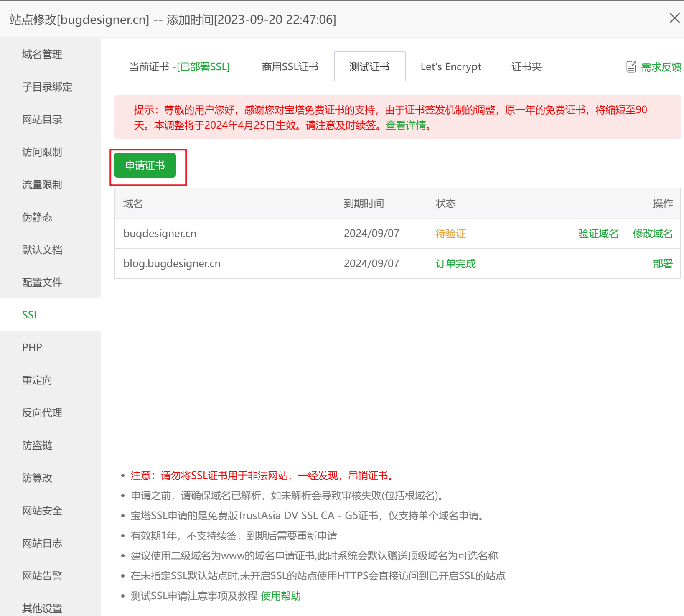This screenshot has height=616, width=684.
Task: Click the 待验证 status text
Action: pos(450,234)
